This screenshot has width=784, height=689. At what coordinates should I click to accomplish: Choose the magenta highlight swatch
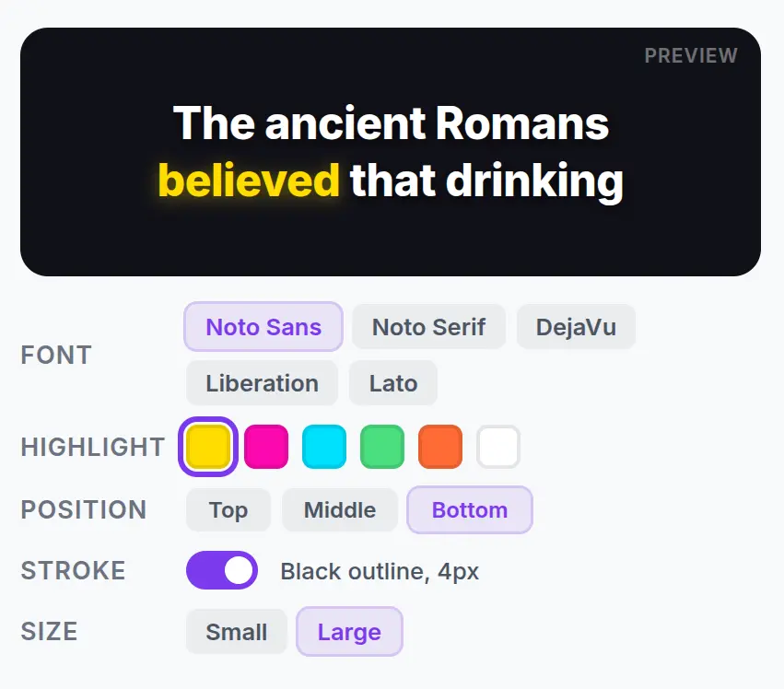coord(266,447)
